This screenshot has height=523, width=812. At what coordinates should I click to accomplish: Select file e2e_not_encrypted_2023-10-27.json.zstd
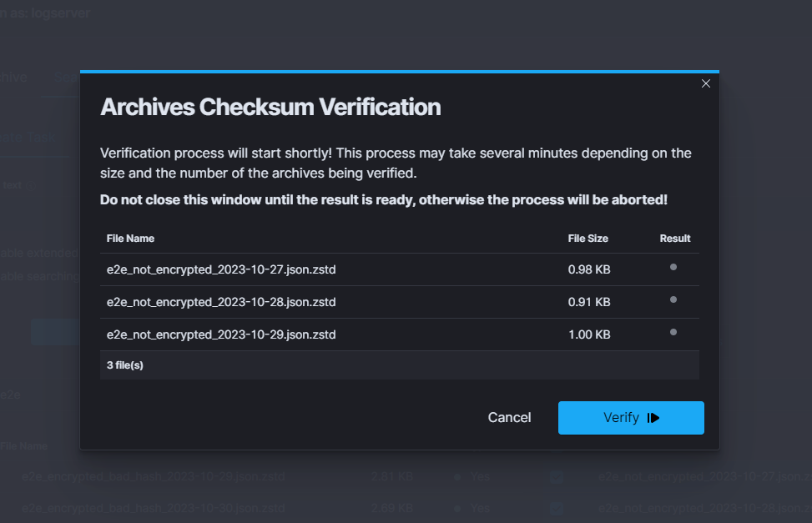(x=221, y=269)
